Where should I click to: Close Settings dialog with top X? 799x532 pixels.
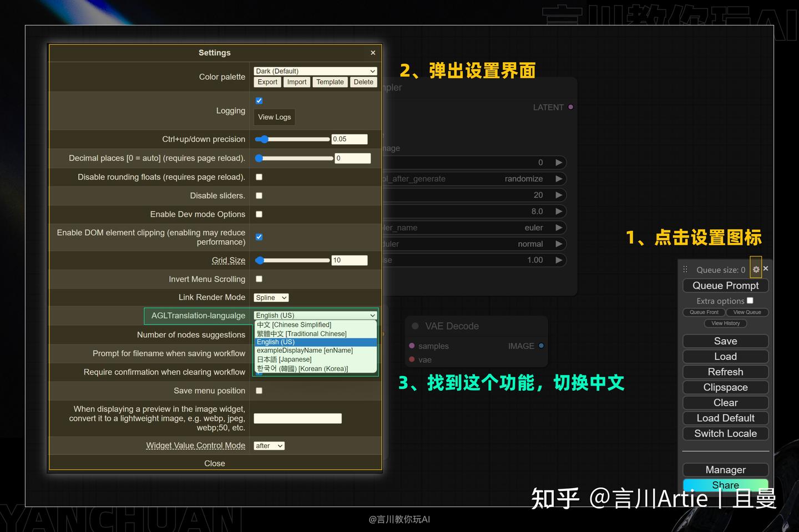373,53
